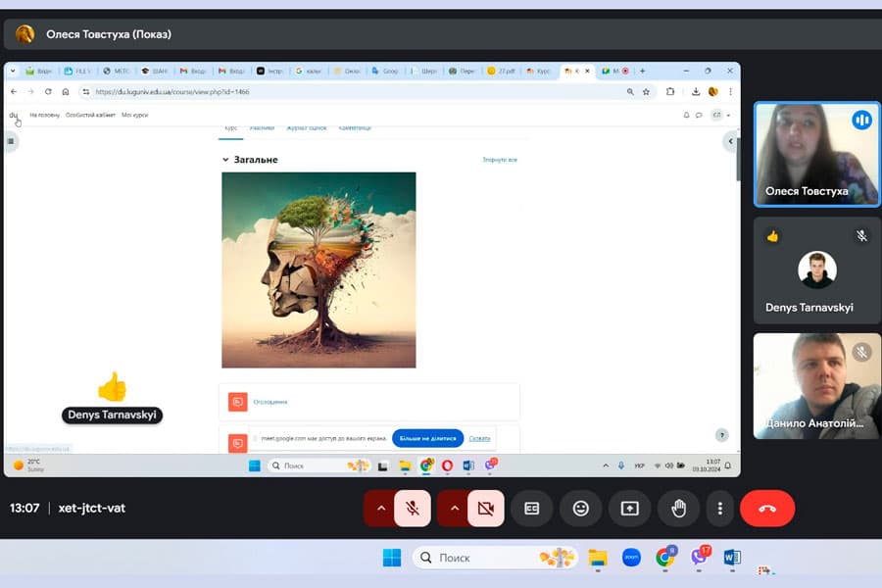Turn on captions in the call bar
The width and height of the screenshot is (882, 588).
pyautogui.click(x=532, y=509)
